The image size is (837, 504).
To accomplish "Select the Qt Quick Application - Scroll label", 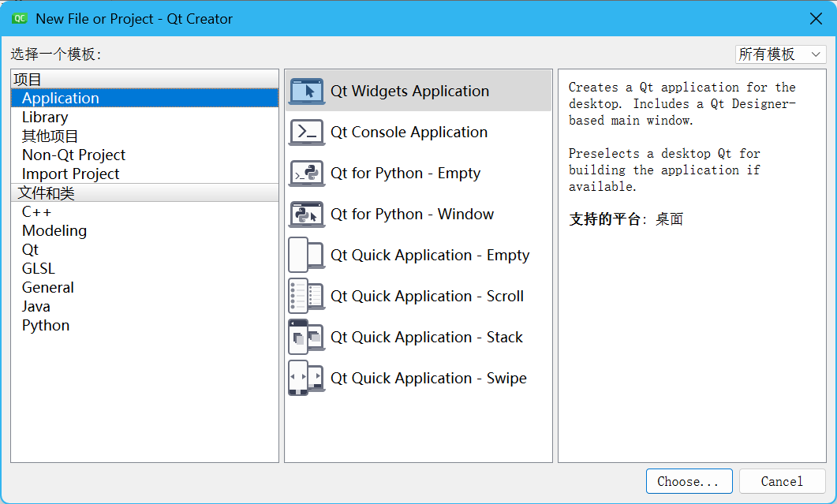I will point(427,297).
